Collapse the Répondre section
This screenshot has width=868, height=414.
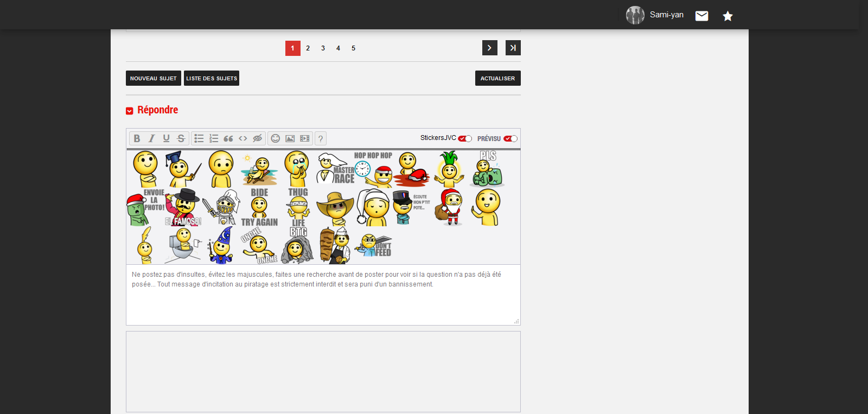(130, 111)
